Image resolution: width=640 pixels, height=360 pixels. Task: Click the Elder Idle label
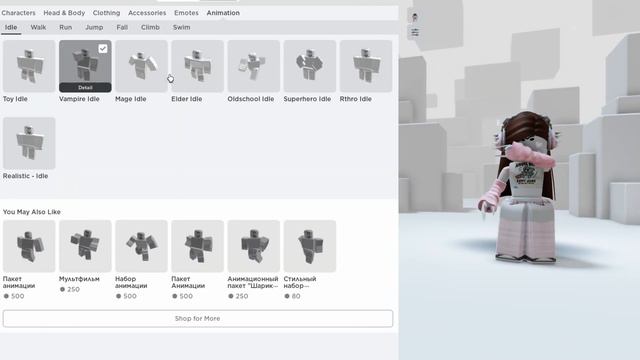point(187,99)
